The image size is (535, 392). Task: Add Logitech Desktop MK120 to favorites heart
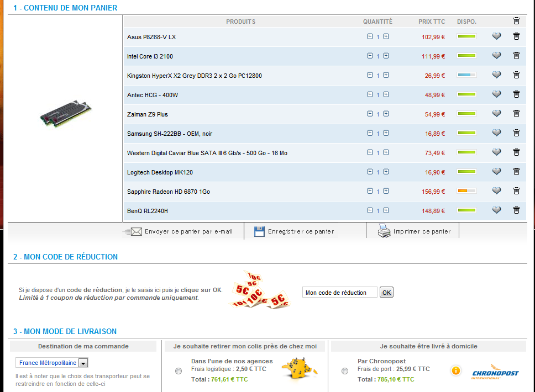pos(496,172)
